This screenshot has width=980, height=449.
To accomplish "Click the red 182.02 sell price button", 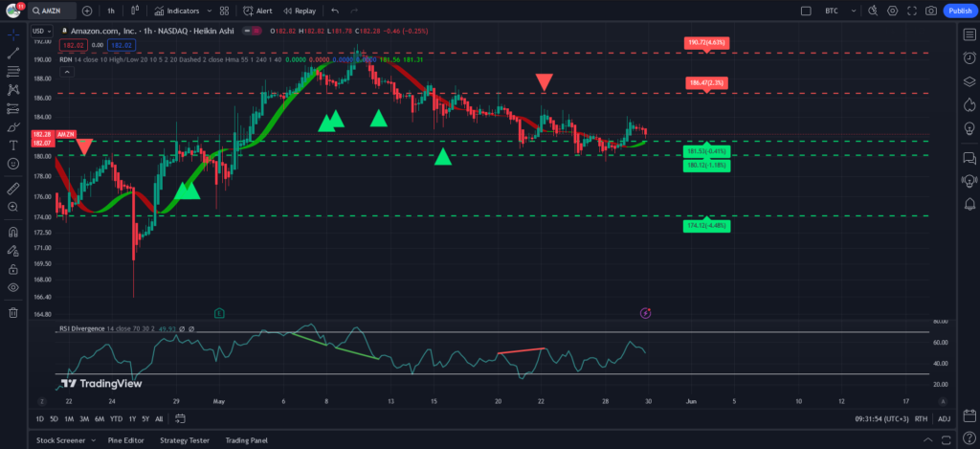I will pyautogui.click(x=73, y=45).
